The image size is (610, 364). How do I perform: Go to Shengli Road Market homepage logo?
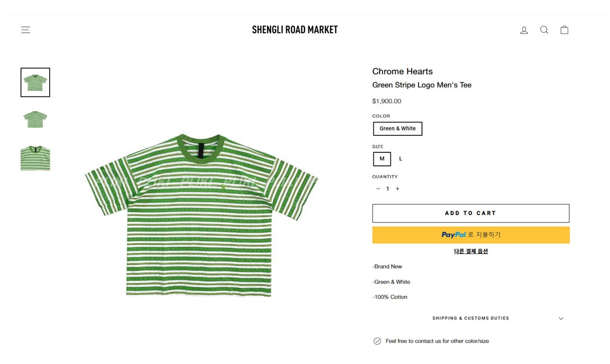(295, 30)
